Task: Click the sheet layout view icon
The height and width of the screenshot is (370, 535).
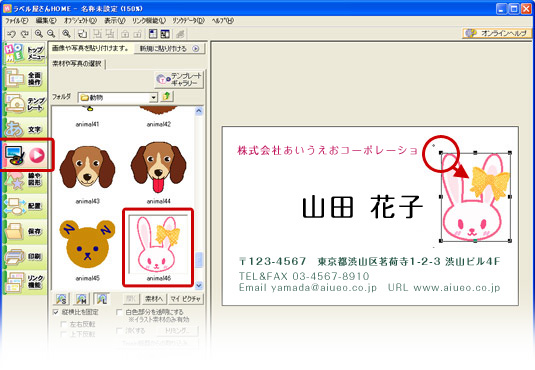Action: tap(165, 34)
